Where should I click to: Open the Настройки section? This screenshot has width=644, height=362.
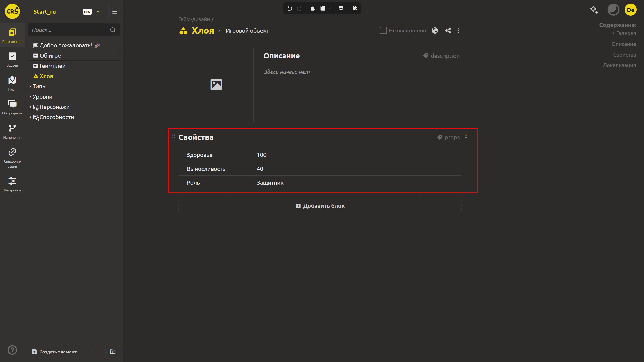12,184
